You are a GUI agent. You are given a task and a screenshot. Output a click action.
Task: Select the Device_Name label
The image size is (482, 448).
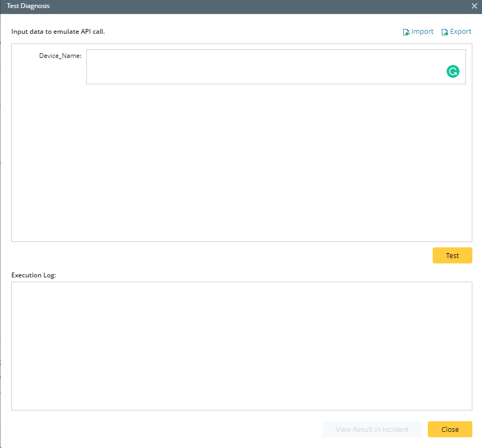(60, 55)
